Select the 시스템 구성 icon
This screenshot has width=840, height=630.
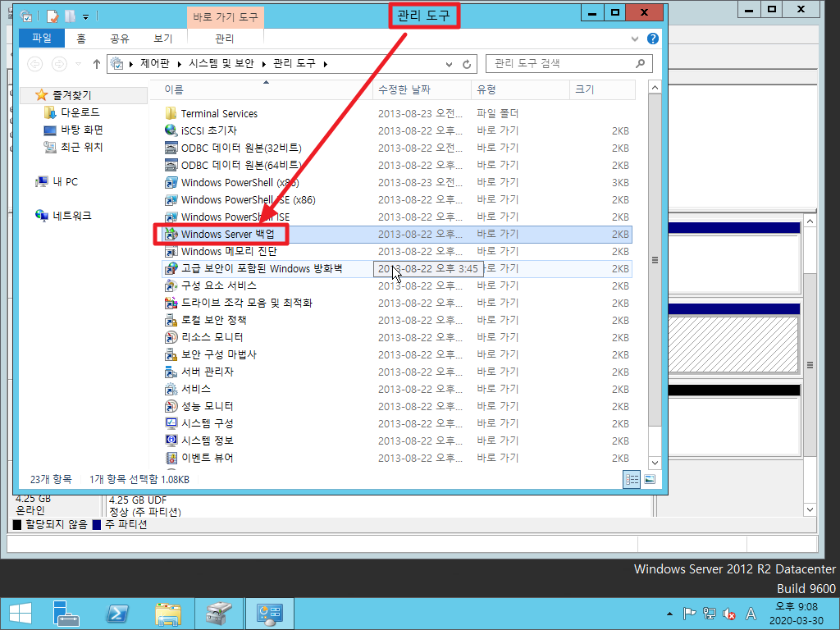click(x=171, y=423)
